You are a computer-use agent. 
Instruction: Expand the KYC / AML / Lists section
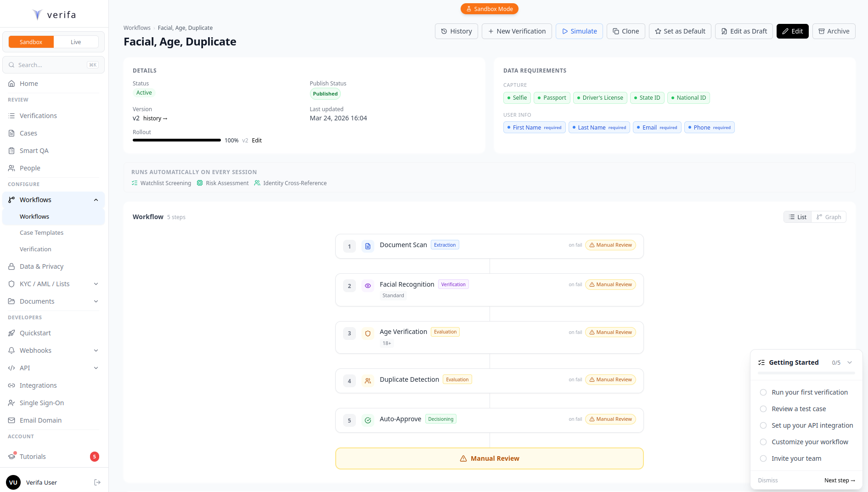96,283
